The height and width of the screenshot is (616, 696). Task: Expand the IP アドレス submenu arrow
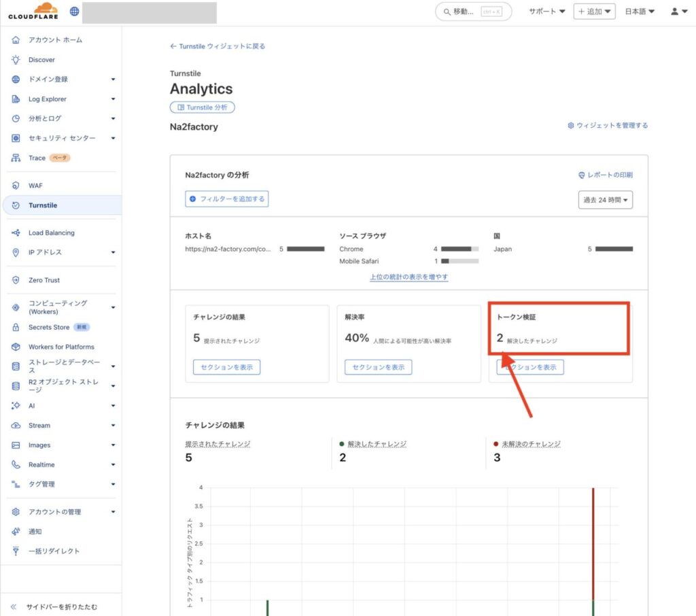click(x=114, y=252)
